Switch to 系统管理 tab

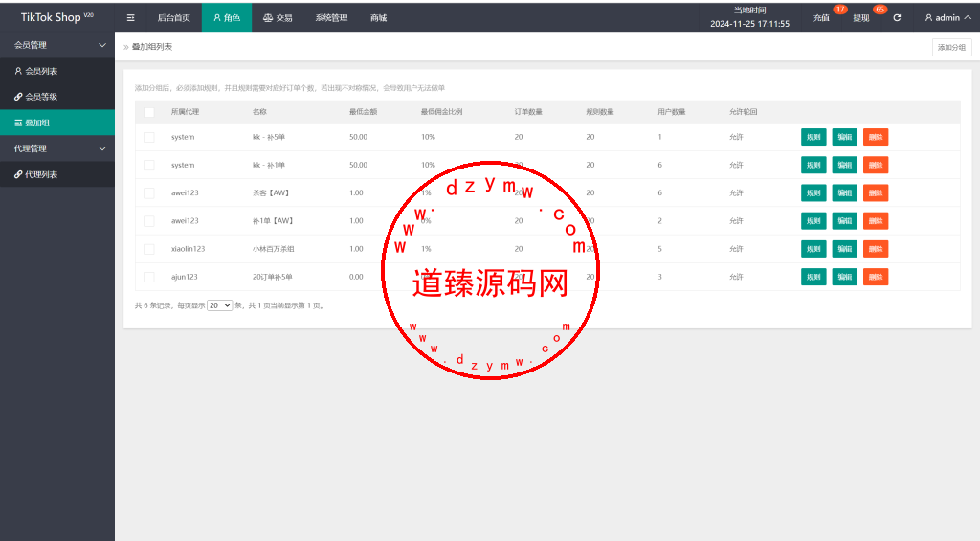331,17
